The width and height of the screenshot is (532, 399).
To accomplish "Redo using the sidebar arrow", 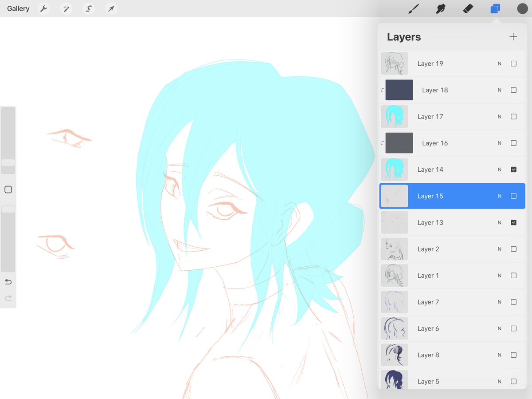I will (x=8, y=298).
